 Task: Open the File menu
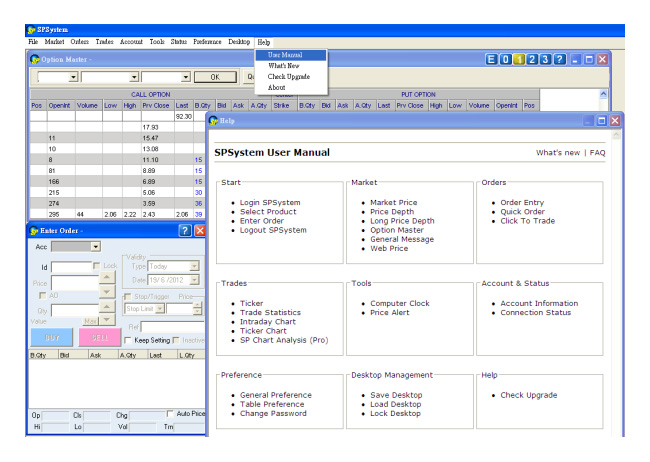pos(33,42)
